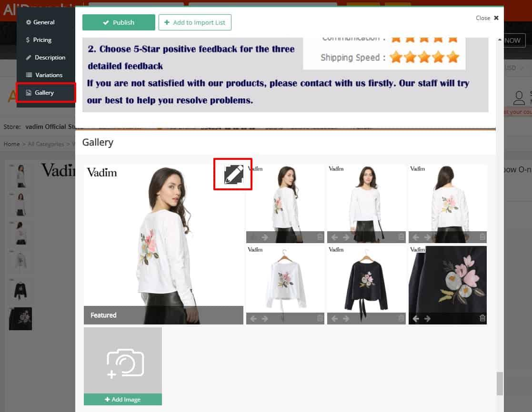Click the Add Image button

pos(123,400)
